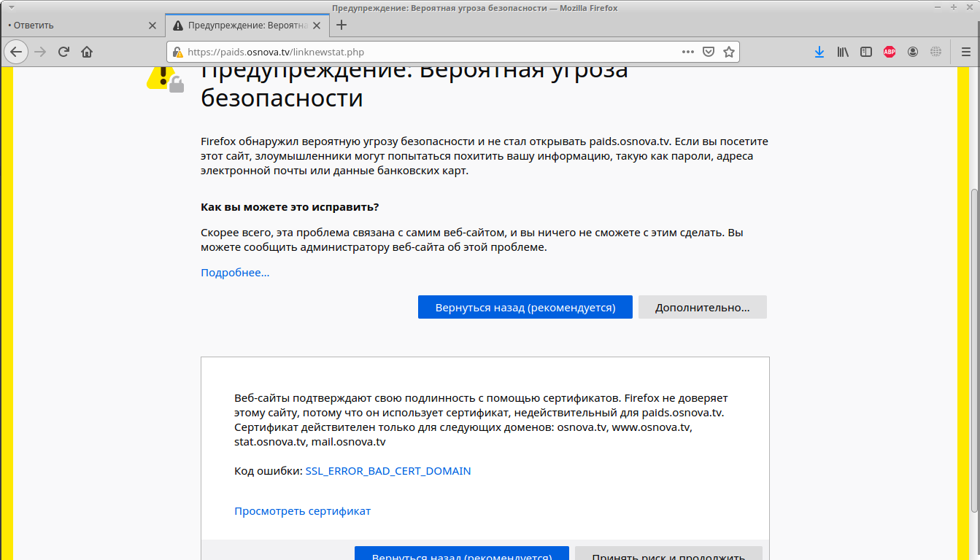Toggle the sidebar view icon
980x560 pixels.
(x=866, y=52)
